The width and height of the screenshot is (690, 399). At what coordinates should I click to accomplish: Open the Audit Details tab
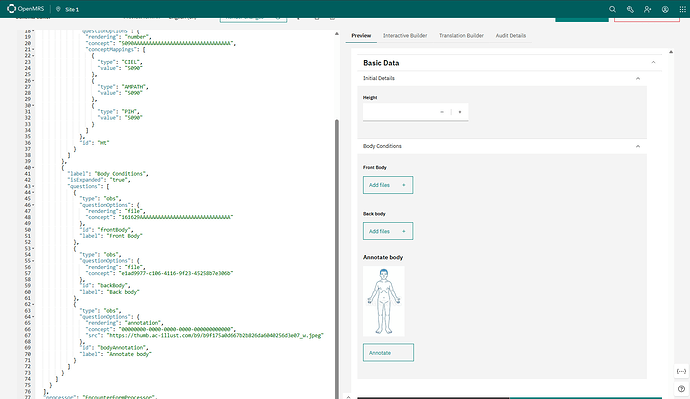pyautogui.click(x=510, y=36)
